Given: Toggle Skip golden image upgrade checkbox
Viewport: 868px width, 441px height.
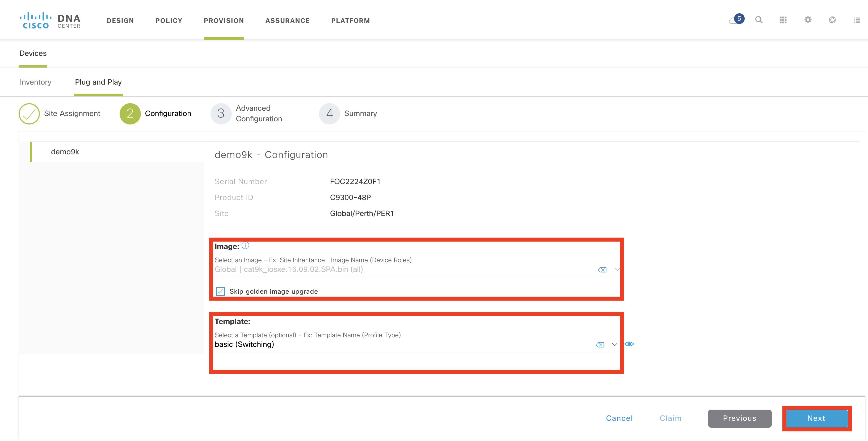Looking at the screenshot, I should pyautogui.click(x=220, y=291).
